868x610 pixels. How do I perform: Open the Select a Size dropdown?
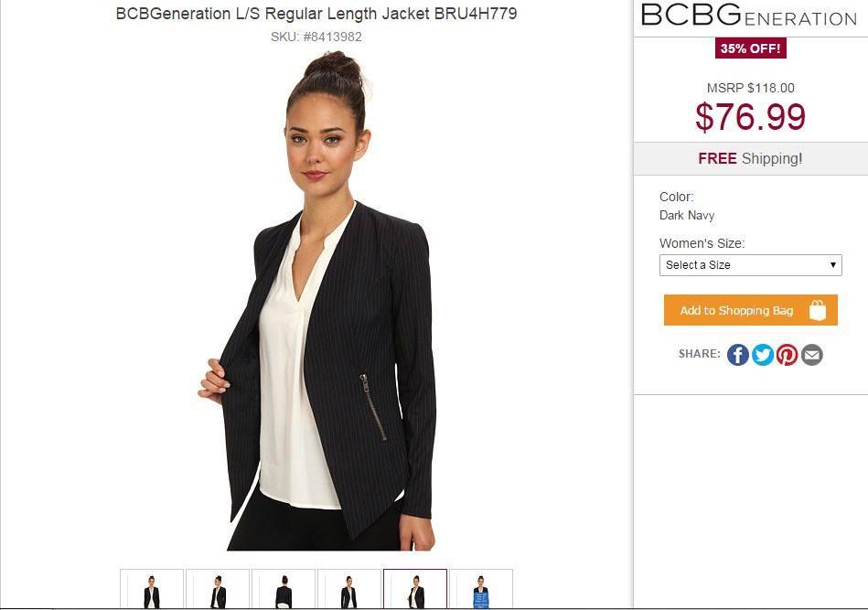750,265
